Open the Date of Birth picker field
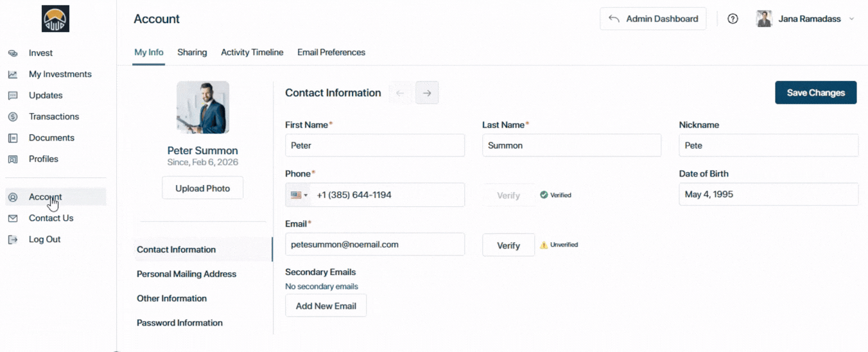 point(768,195)
